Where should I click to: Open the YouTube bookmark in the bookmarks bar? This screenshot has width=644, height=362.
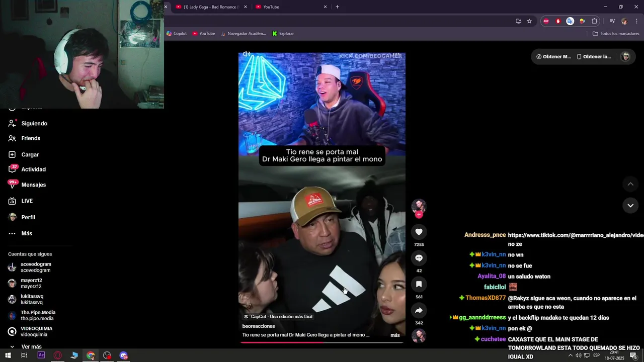(204, 33)
